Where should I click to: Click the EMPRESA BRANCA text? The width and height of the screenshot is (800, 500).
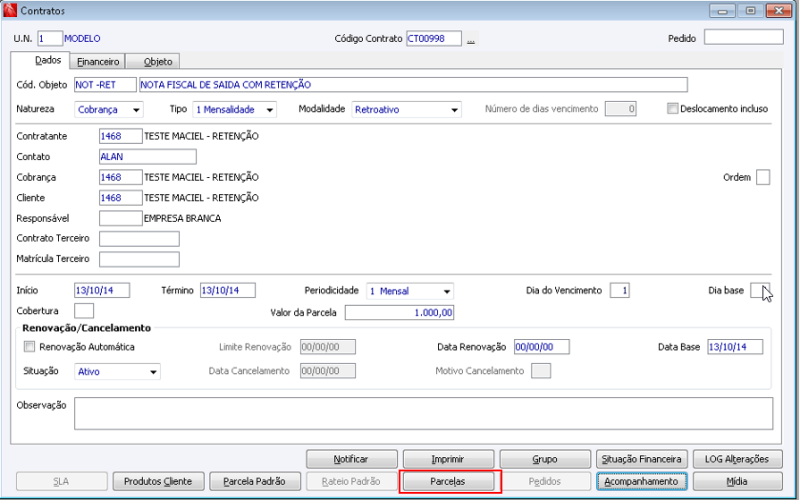click(183, 218)
